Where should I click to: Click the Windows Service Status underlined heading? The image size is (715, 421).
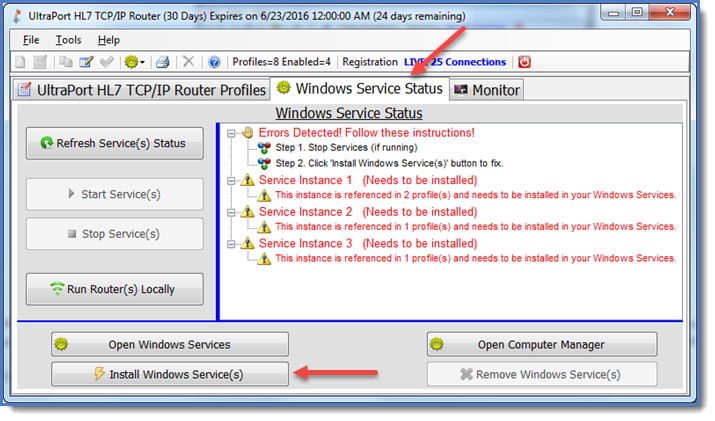349,113
